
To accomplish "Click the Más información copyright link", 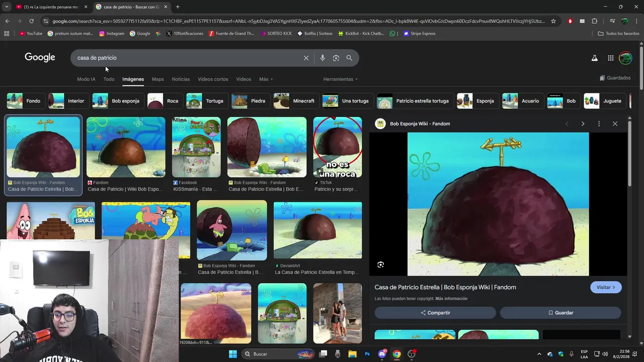I will (x=451, y=299).
